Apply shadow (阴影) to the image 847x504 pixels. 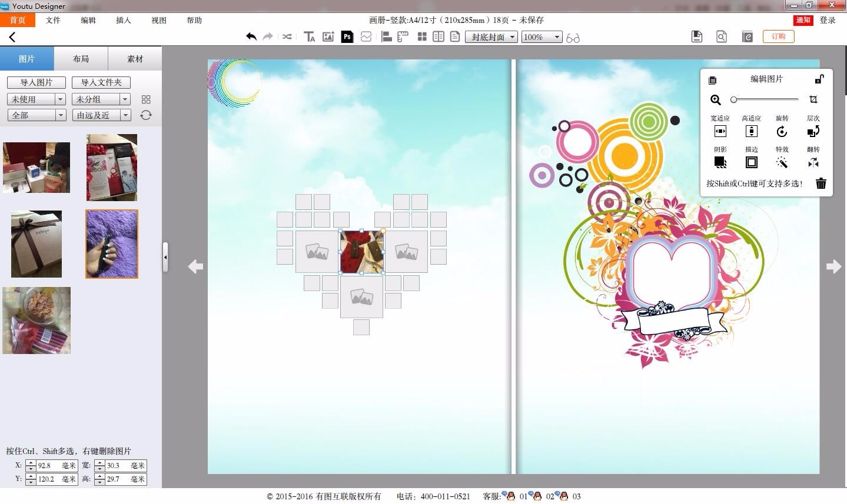[x=720, y=162]
